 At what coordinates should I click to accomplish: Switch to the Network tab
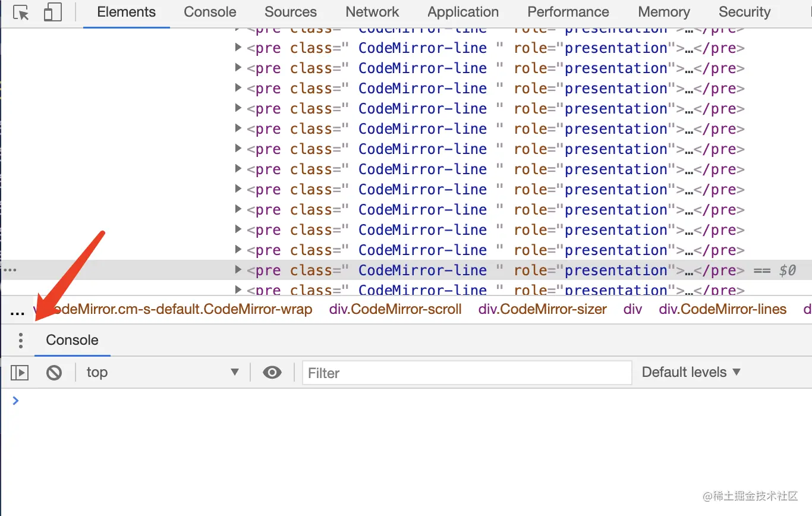pos(372,12)
